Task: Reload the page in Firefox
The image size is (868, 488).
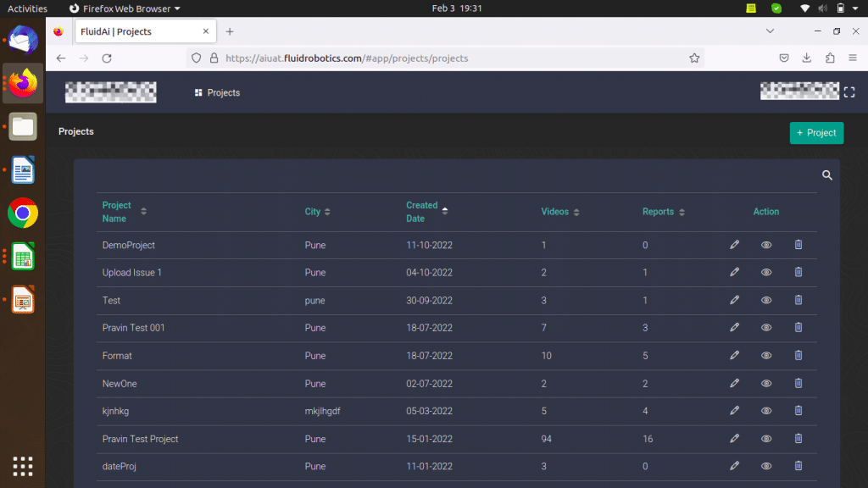Action: [x=107, y=58]
